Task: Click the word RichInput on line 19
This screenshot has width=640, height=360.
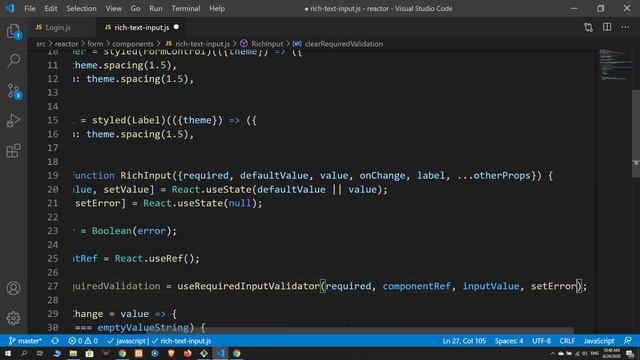Action: pyautogui.click(x=146, y=176)
